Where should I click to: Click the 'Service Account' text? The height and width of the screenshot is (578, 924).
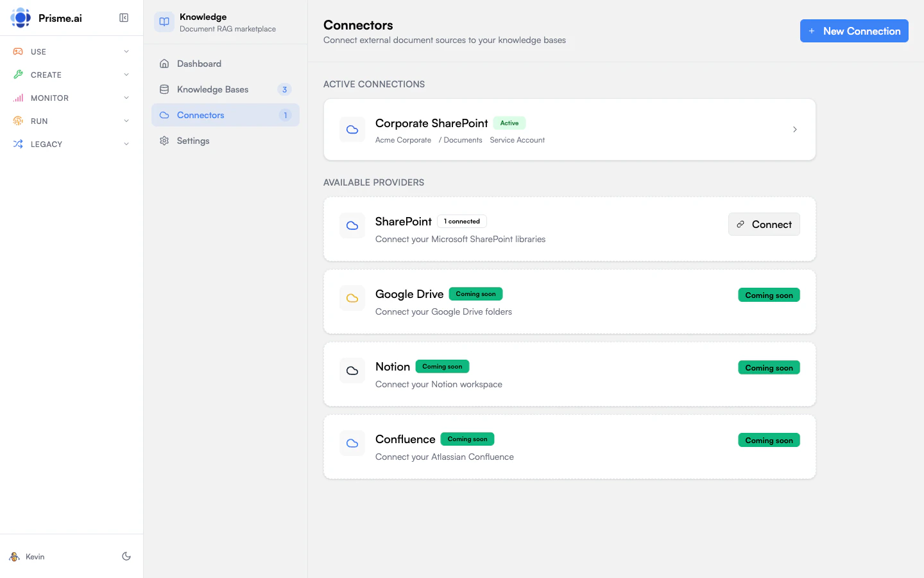pyautogui.click(x=517, y=140)
